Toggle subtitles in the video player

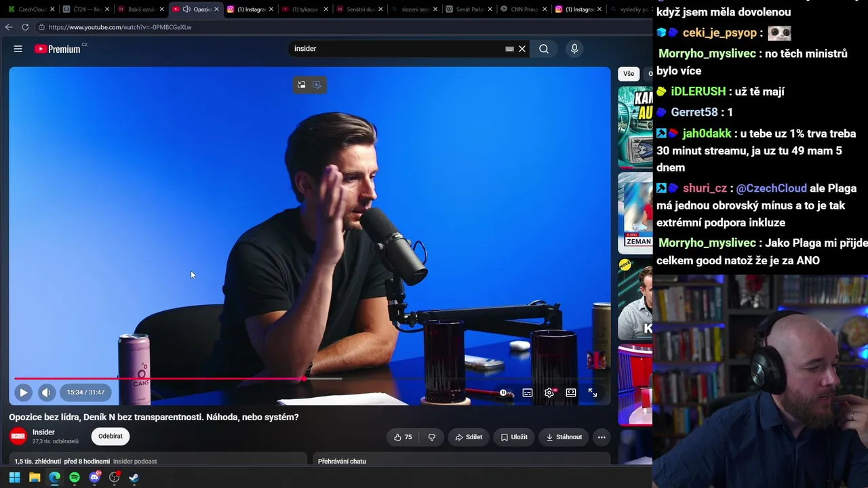point(528,392)
